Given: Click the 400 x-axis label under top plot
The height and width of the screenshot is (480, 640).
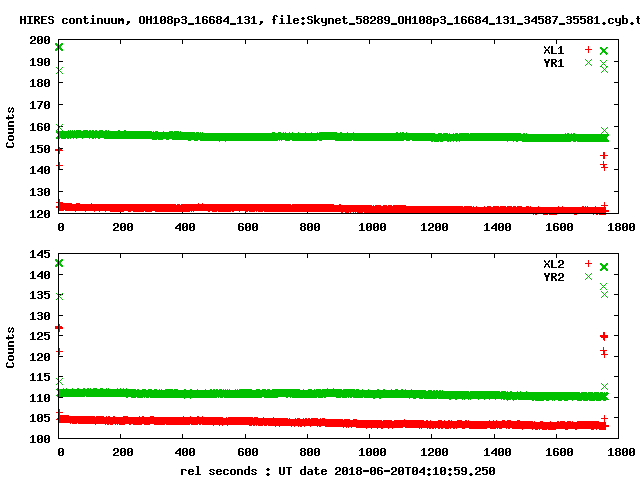Looking at the screenshot, I should coord(185,227).
